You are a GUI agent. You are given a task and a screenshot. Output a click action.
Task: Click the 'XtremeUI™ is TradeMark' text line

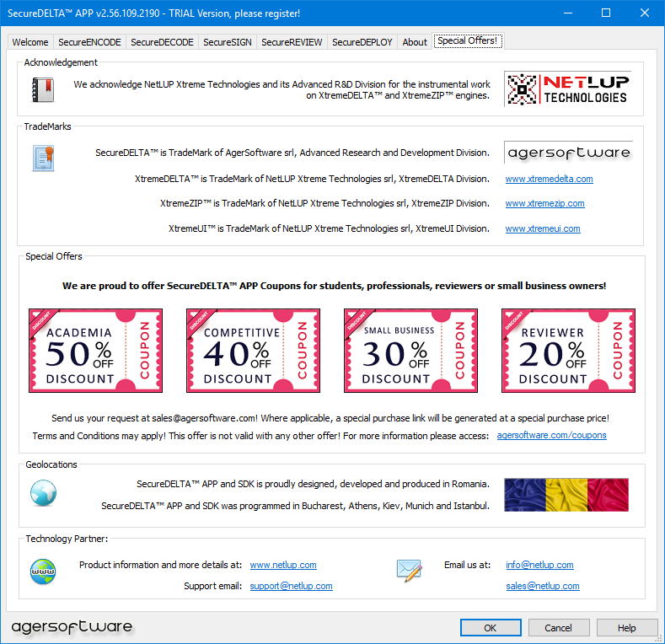click(329, 228)
